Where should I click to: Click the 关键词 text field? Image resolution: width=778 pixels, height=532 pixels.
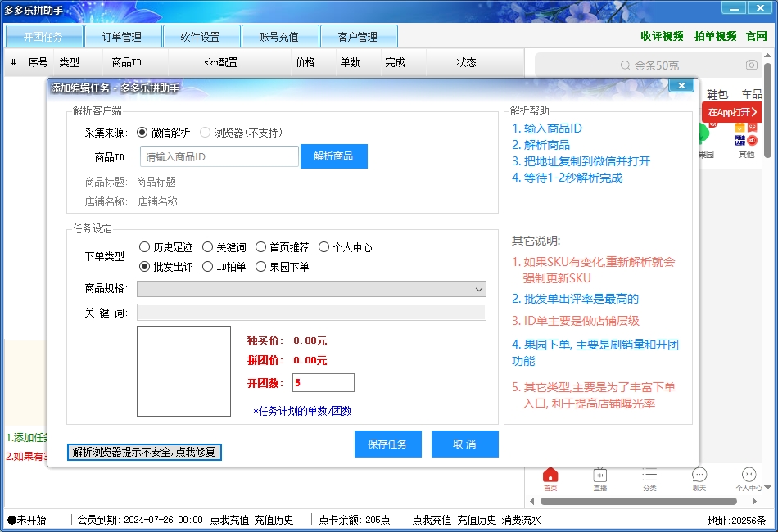(311, 313)
